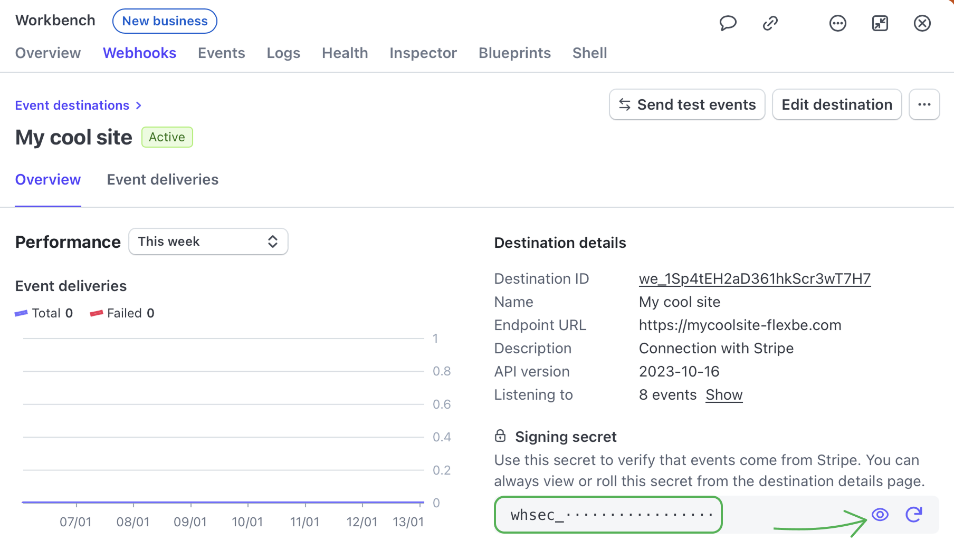954x560 pixels.
Task: Roll the signing secret with refresh icon
Action: point(913,514)
